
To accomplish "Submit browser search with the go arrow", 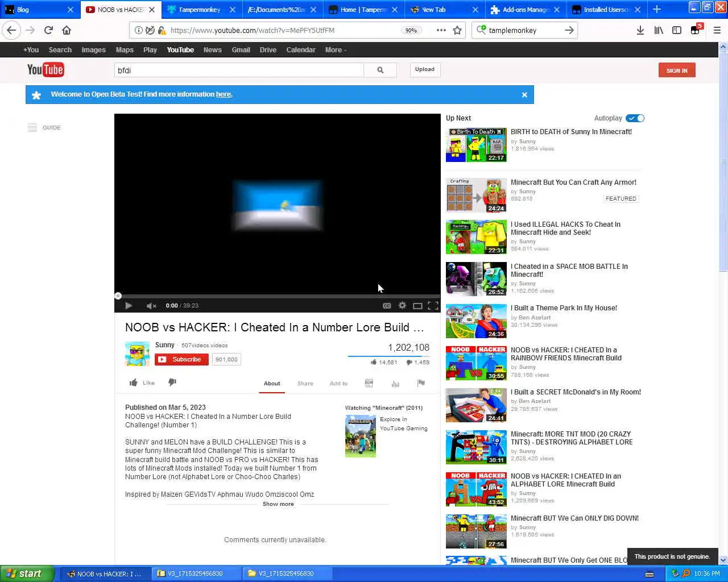I will [x=569, y=30].
